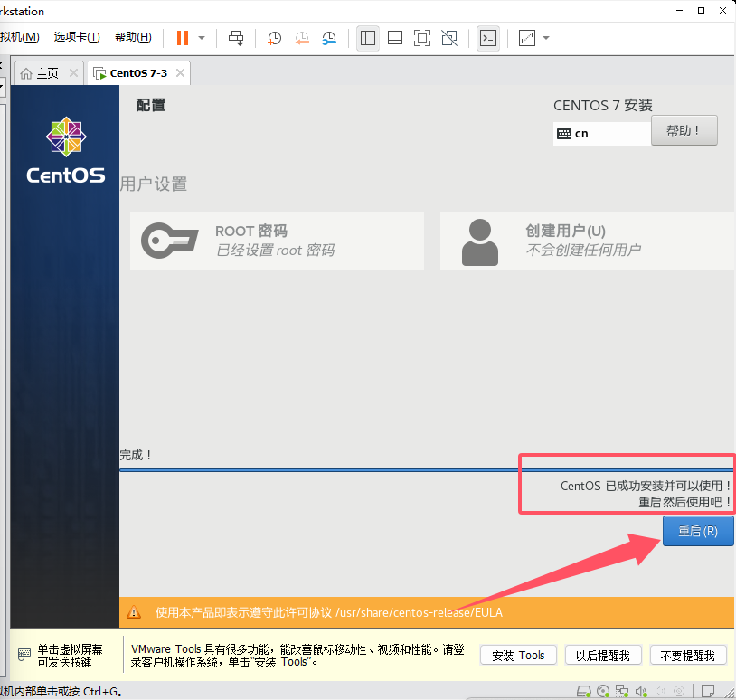Click the sound card status icon

coord(641,691)
